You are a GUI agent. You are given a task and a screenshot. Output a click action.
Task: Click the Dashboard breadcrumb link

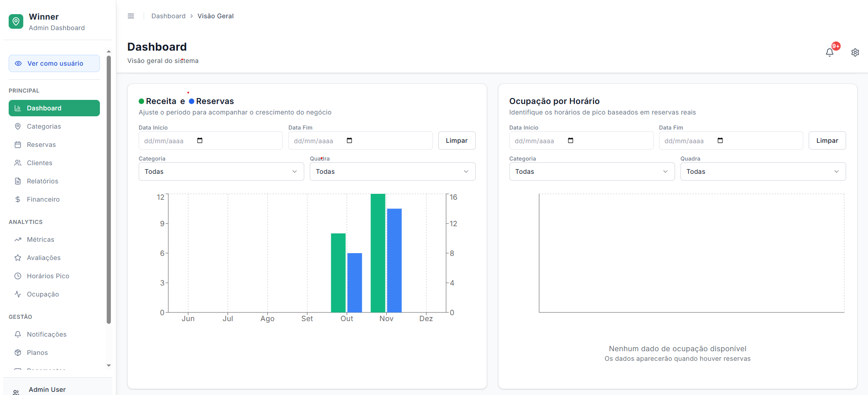coord(168,16)
